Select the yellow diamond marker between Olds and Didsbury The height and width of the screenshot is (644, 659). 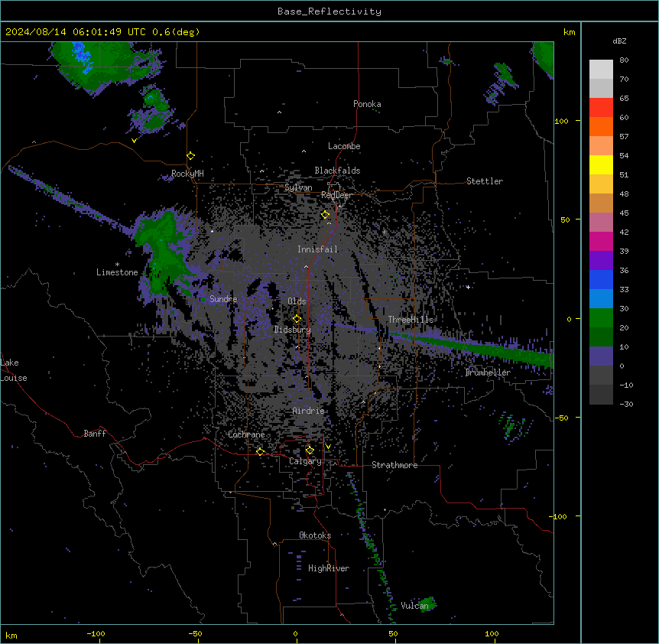tap(297, 319)
